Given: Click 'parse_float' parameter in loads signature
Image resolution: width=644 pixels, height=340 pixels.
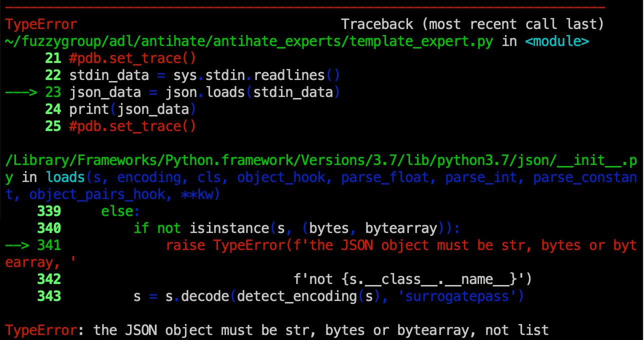Looking at the screenshot, I should 385,177.
